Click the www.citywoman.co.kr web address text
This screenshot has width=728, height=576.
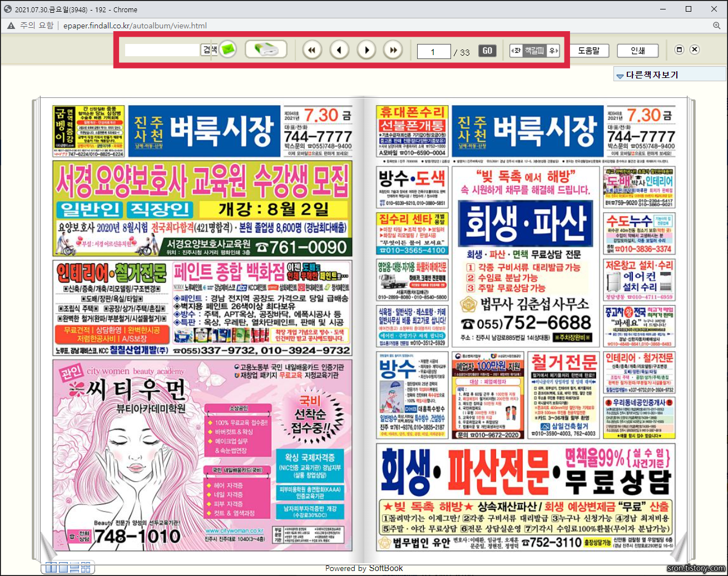234,531
